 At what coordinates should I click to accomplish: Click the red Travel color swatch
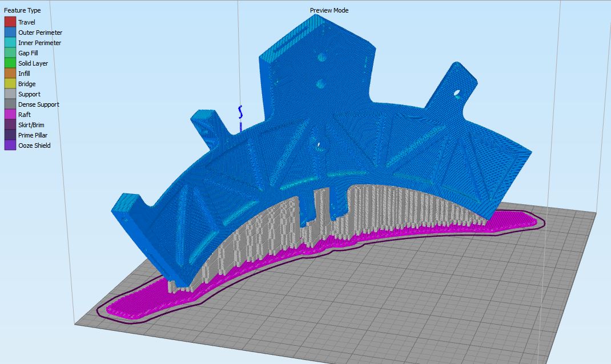(x=10, y=22)
